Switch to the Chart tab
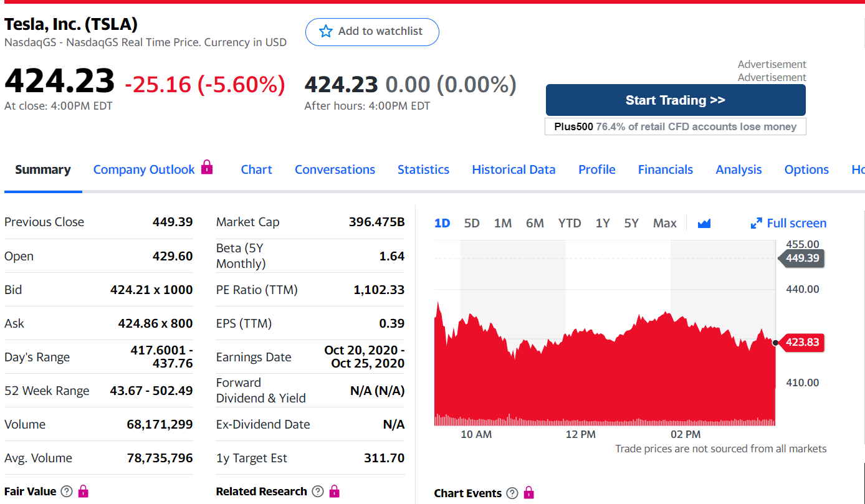Screen dimensions: 865x504 (257, 169)
